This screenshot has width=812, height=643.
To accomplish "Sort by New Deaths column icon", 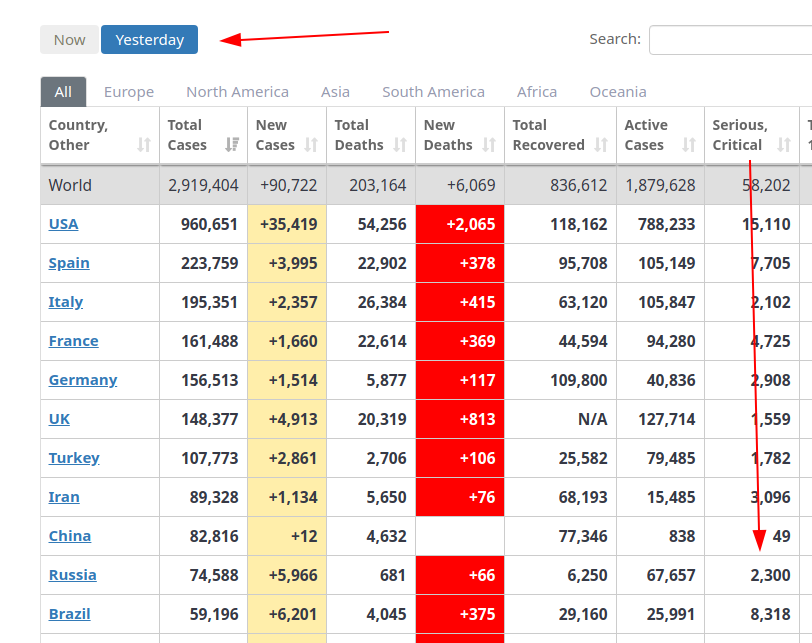I will [x=489, y=145].
